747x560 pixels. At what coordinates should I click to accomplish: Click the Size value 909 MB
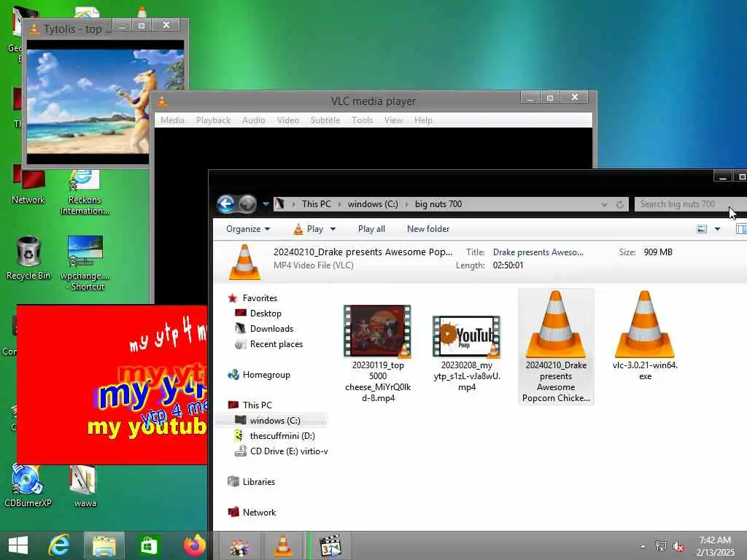(658, 252)
